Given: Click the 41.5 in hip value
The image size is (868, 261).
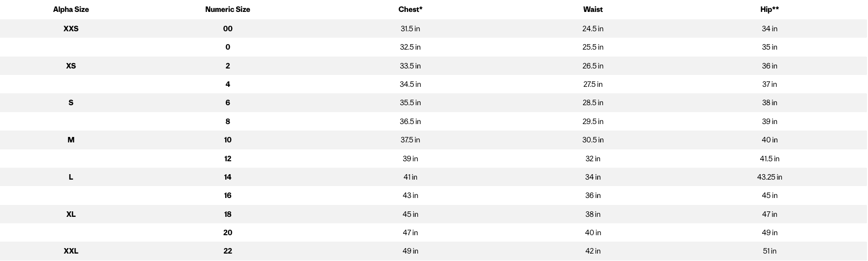Looking at the screenshot, I should tap(769, 159).
